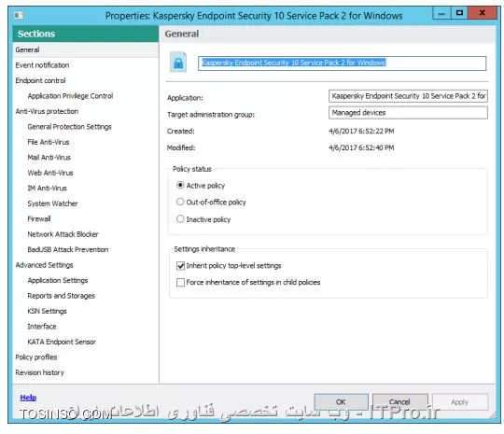This screenshot has width=504, height=434.
Task: Go to Endpoint control section
Action: [x=40, y=80]
